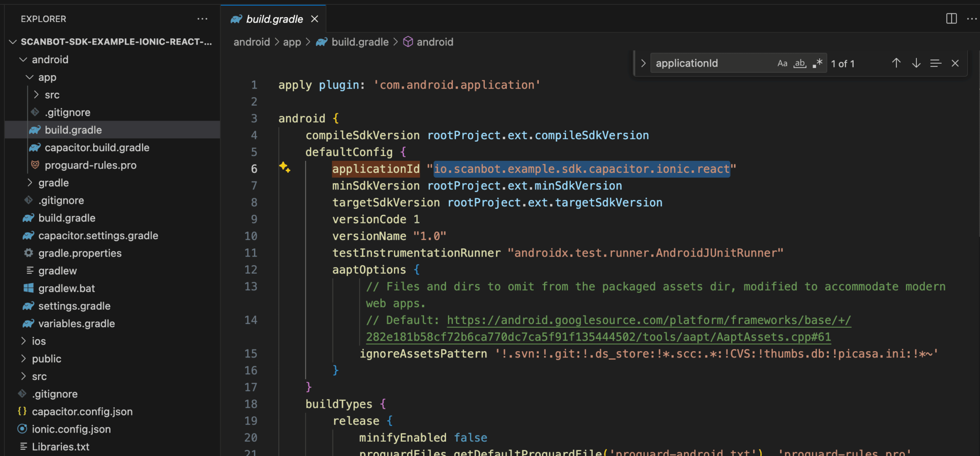Click inside the applicationId search field
The image size is (980, 456).
pos(708,63)
